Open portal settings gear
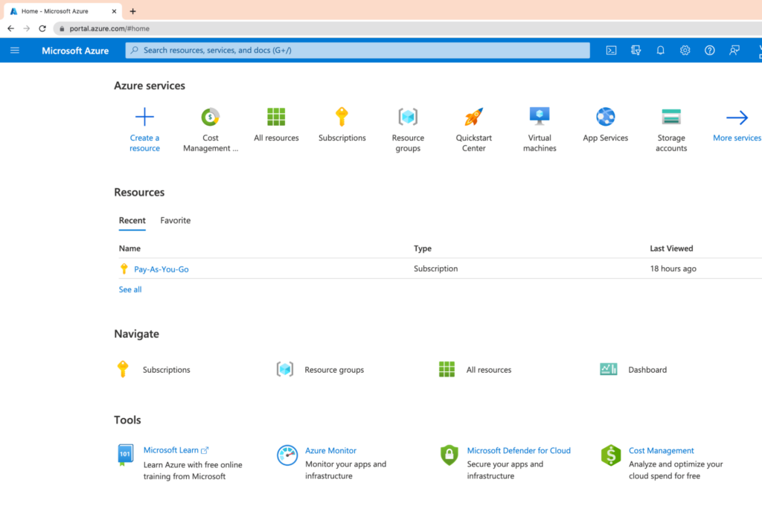The image size is (762, 532). pos(685,51)
